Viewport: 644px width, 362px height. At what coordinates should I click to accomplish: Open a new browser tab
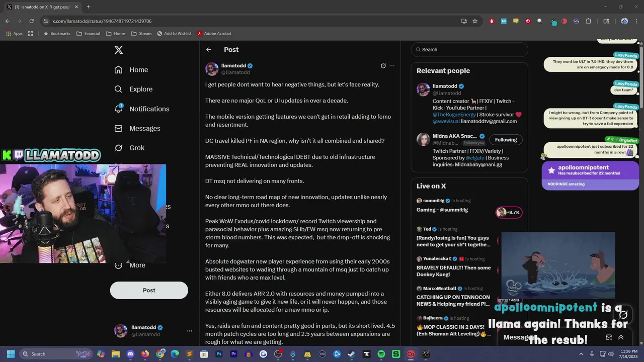89,7
